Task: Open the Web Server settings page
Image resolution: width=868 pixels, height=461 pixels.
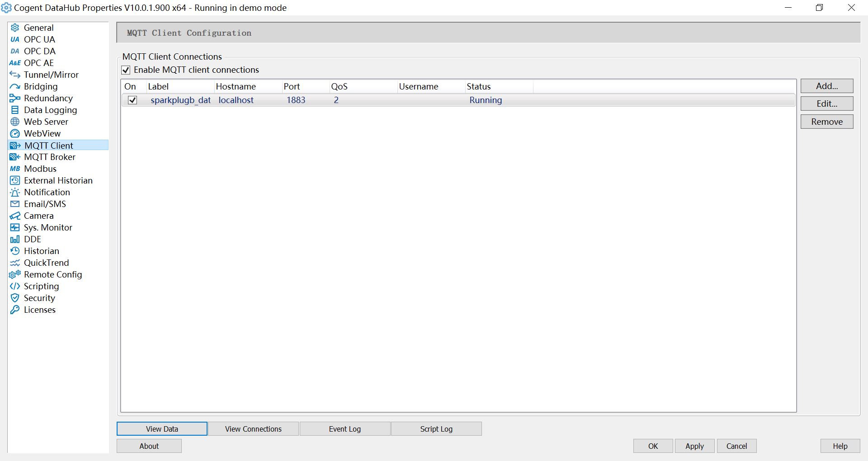Action: (46, 122)
